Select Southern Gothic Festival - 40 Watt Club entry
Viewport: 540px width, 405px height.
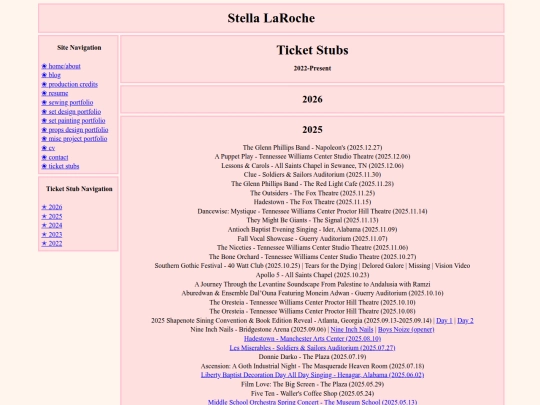click(312, 266)
